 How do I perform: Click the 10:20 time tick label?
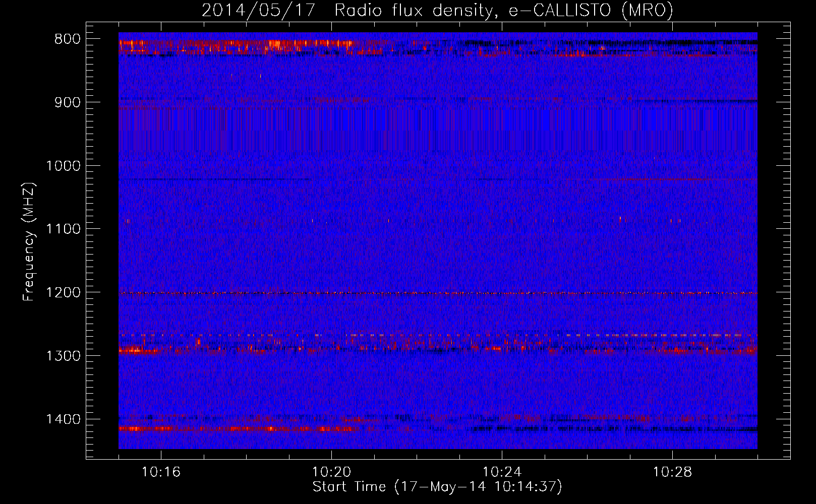pos(331,472)
